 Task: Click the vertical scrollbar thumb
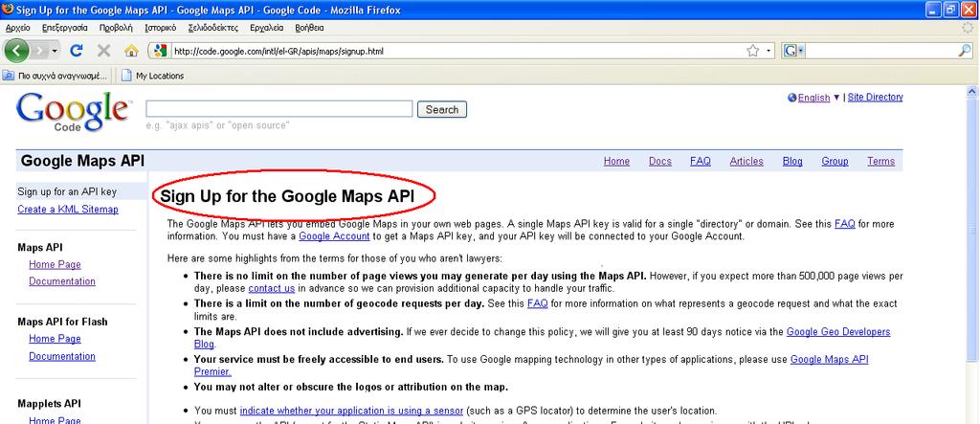pos(972,230)
